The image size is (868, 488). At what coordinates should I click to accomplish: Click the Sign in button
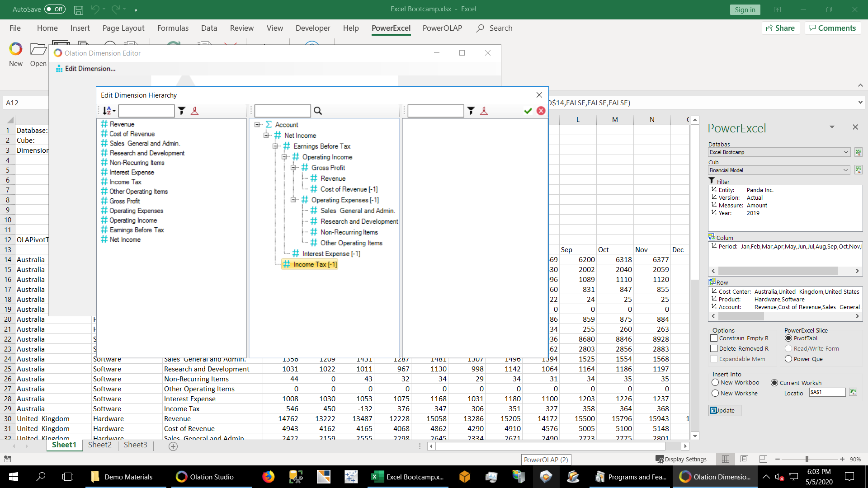[x=745, y=9]
